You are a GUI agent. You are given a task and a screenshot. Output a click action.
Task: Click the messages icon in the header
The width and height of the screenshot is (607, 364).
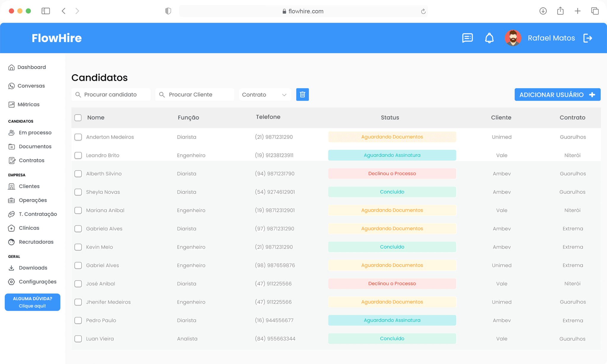tap(467, 38)
